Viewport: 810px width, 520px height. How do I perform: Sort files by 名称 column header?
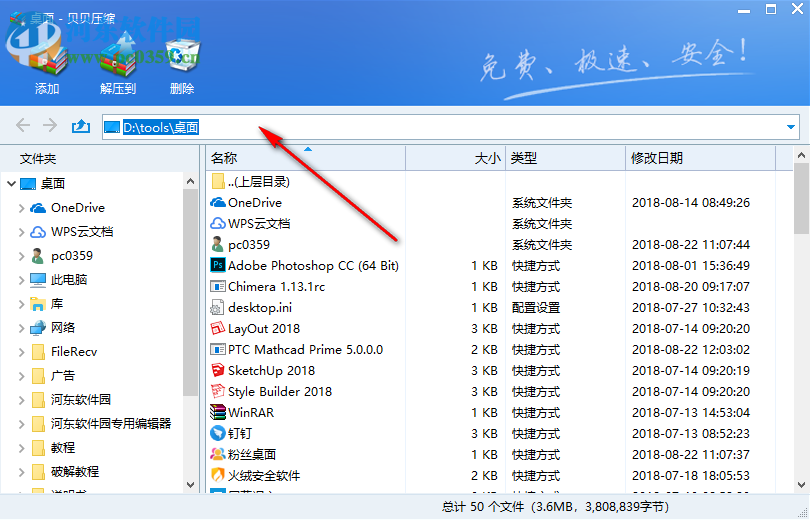click(305, 158)
